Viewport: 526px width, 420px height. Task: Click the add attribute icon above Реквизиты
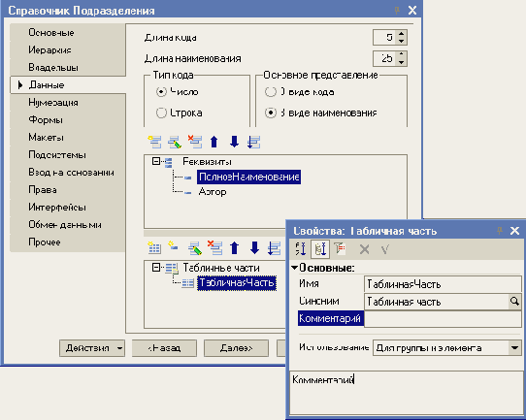(154, 142)
